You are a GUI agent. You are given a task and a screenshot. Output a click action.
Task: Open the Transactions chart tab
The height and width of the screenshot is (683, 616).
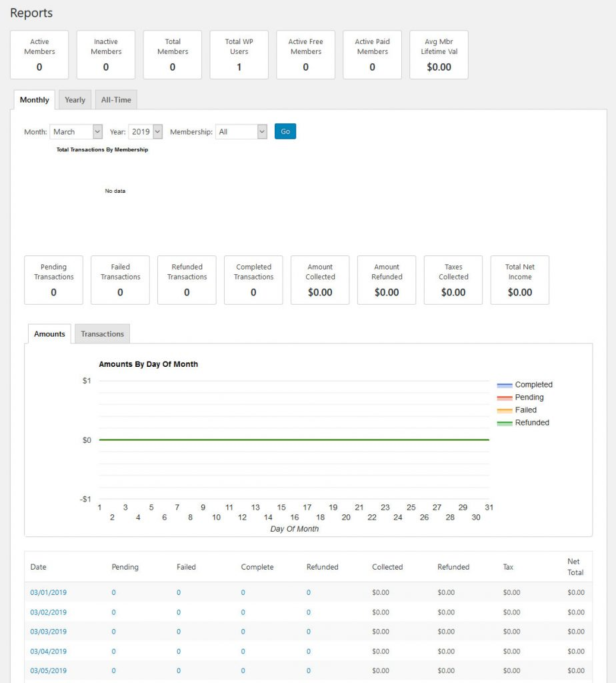tap(102, 334)
